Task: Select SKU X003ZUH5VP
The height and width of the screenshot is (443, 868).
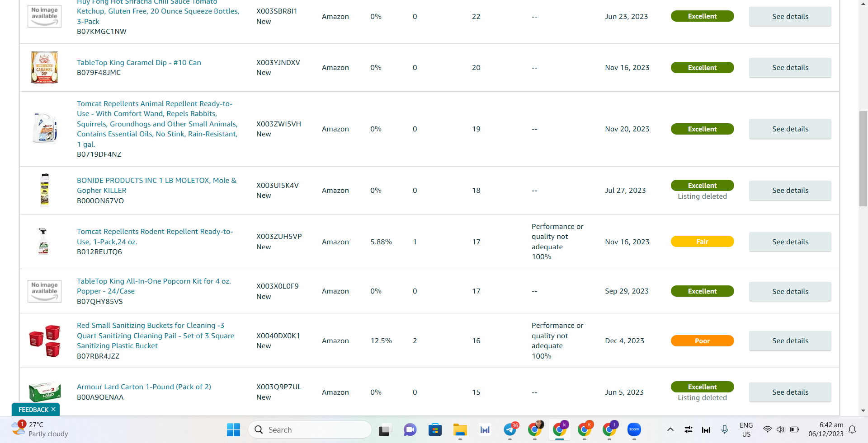Action: coord(279,237)
